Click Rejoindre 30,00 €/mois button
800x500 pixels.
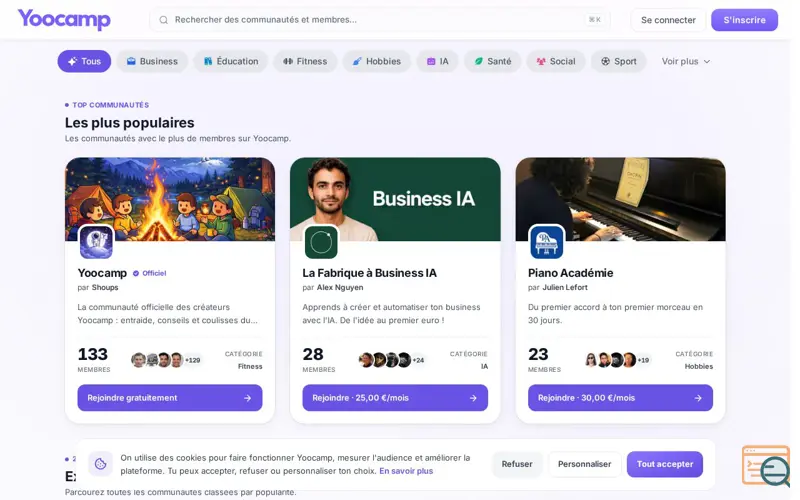coord(620,398)
